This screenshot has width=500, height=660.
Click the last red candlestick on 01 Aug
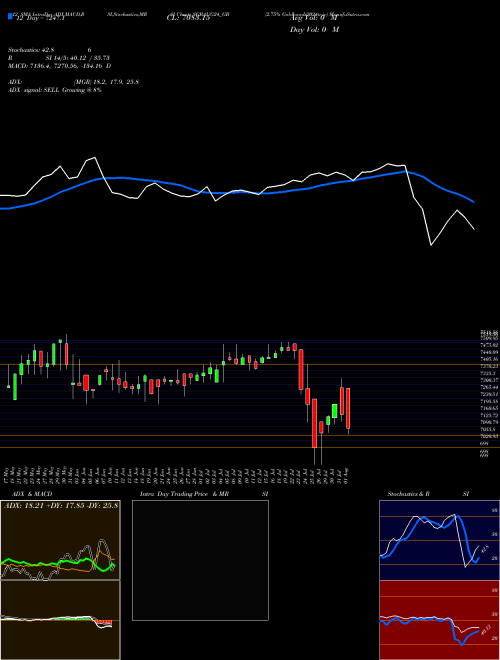point(348,408)
